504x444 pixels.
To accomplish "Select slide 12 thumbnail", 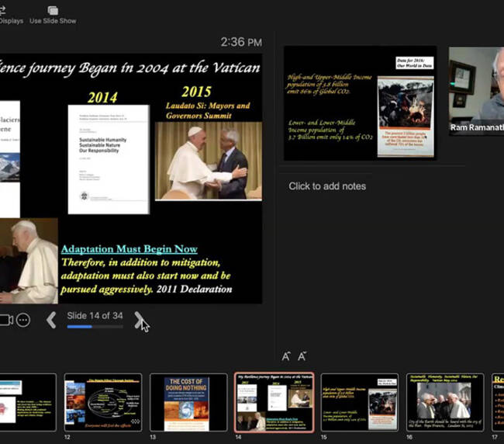I will coord(103,402).
